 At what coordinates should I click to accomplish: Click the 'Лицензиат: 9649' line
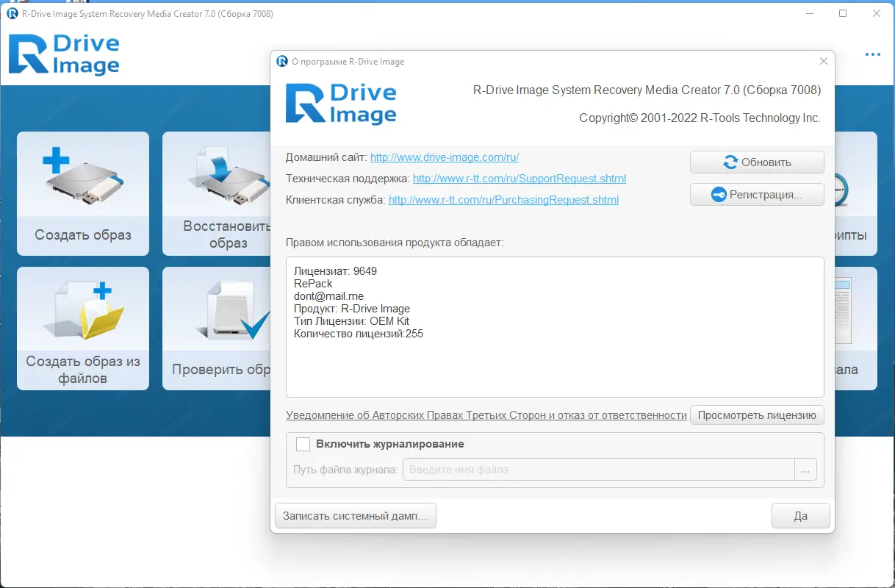click(x=335, y=271)
